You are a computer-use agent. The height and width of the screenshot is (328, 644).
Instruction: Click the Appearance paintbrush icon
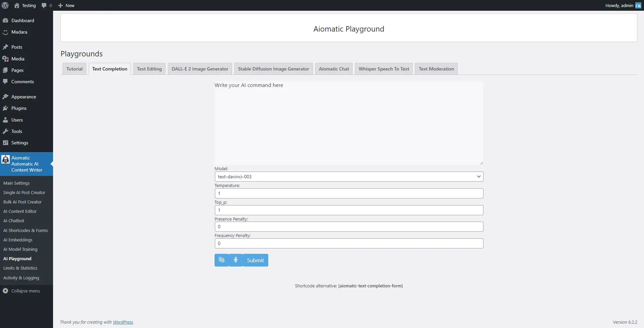coord(5,97)
